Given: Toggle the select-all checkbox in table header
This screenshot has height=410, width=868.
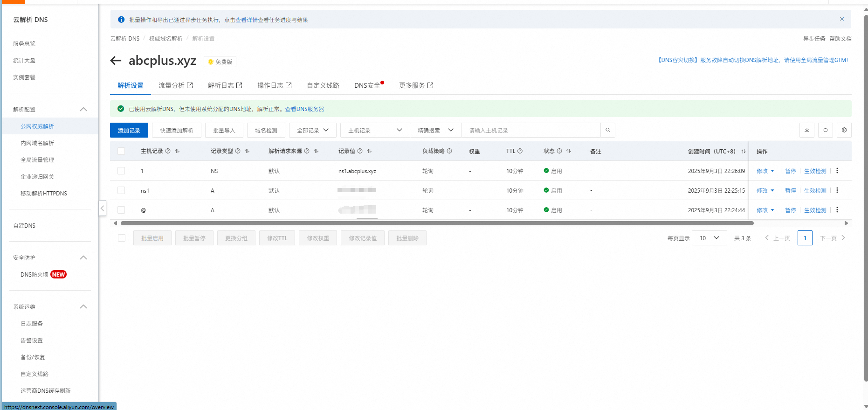Looking at the screenshot, I should pyautogui.click(x=121, y=151).
